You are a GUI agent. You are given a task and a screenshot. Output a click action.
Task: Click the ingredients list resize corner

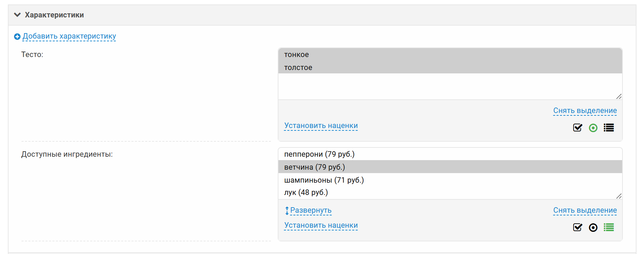[x=619, y=196]
